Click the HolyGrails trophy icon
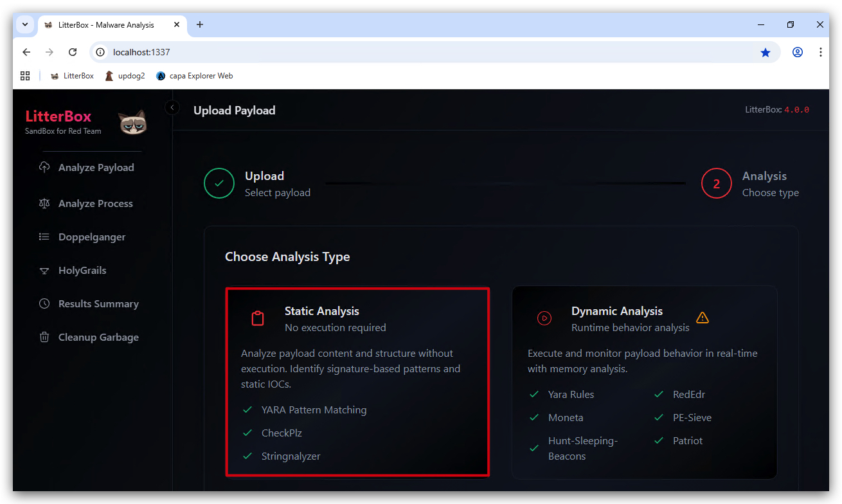The height and width of the screenshot is (504, 842). (x=44, y=271)
